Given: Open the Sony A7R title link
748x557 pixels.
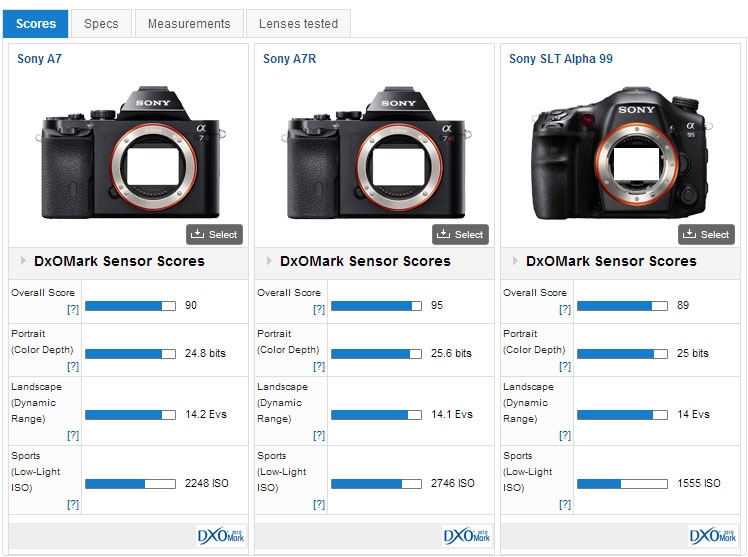Looking at the screenshot, I should pyautogui.click(x=289, y=59).
